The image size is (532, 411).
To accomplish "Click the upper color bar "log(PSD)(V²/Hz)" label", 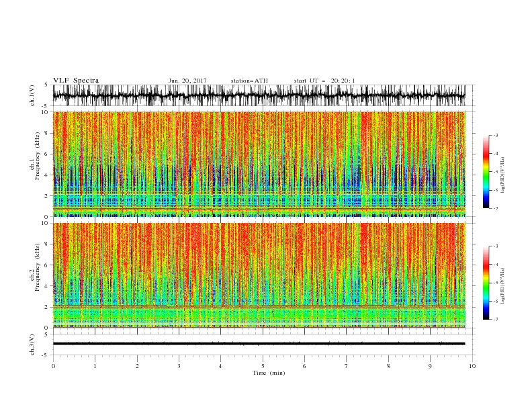I will click(502, 175).
